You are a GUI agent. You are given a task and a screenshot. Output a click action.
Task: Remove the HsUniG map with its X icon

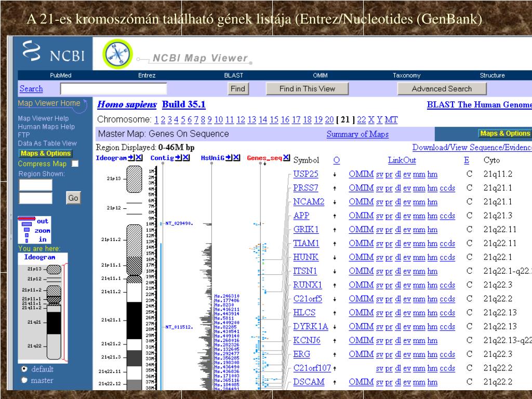[236, 158]
